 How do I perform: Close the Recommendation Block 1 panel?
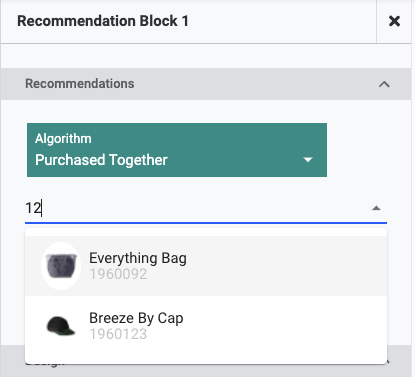(x=394, y=21)
